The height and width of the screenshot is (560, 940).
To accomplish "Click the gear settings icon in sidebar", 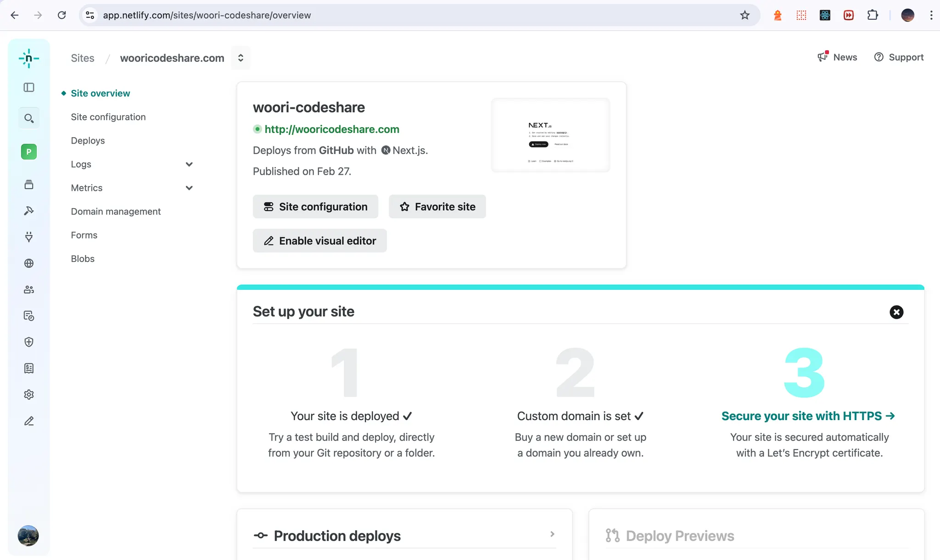I will click(x=28, y=394).
